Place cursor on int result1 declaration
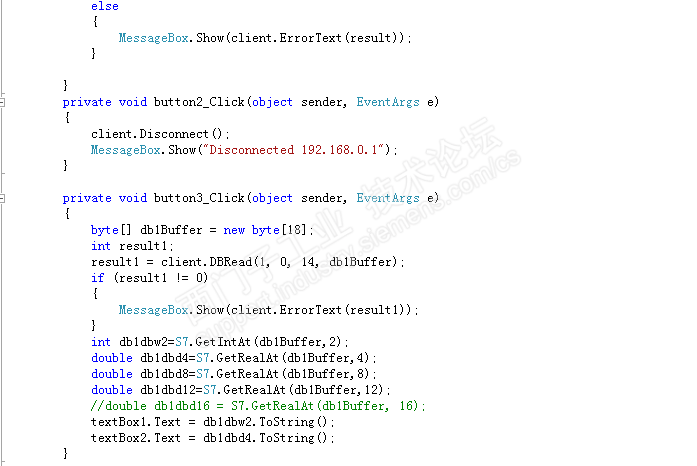697x466 pixels. coord(132,246)
